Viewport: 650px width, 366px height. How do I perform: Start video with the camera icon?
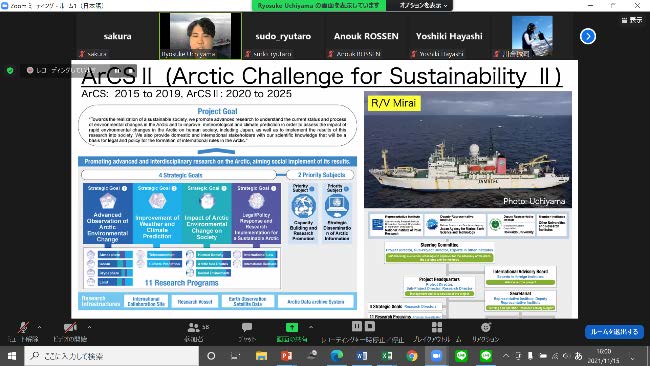coord(70,327)
